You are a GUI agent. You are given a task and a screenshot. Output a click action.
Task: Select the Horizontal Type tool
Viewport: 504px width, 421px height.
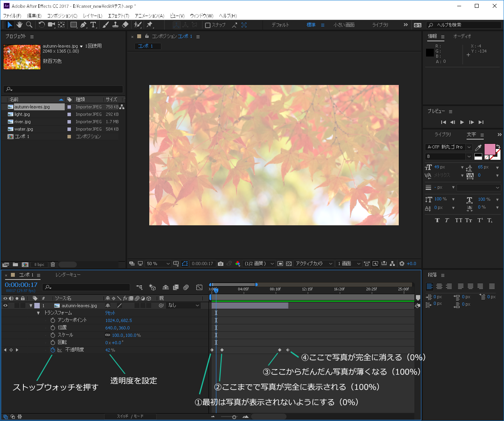click(x=93, y=25)
